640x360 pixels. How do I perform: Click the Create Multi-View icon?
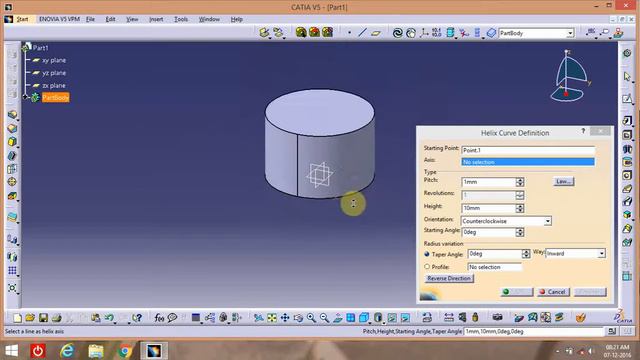coord(351,318)
